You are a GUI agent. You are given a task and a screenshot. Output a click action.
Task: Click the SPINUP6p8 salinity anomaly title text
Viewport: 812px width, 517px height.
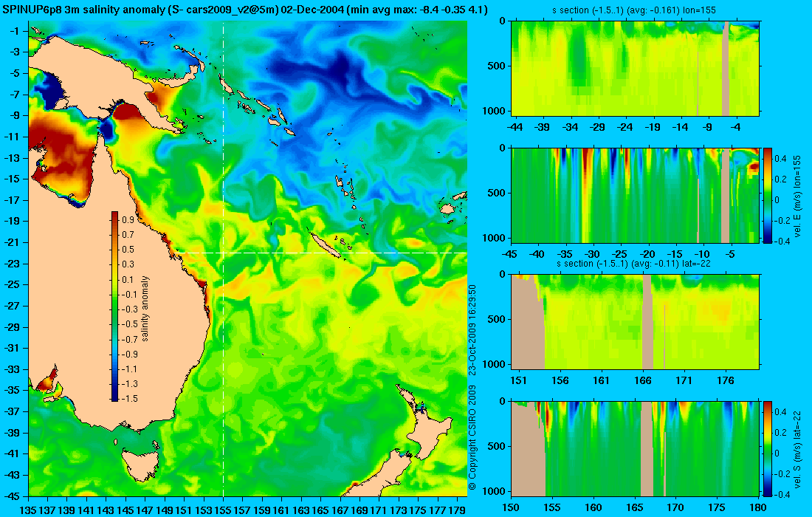[x=244, y=10]
